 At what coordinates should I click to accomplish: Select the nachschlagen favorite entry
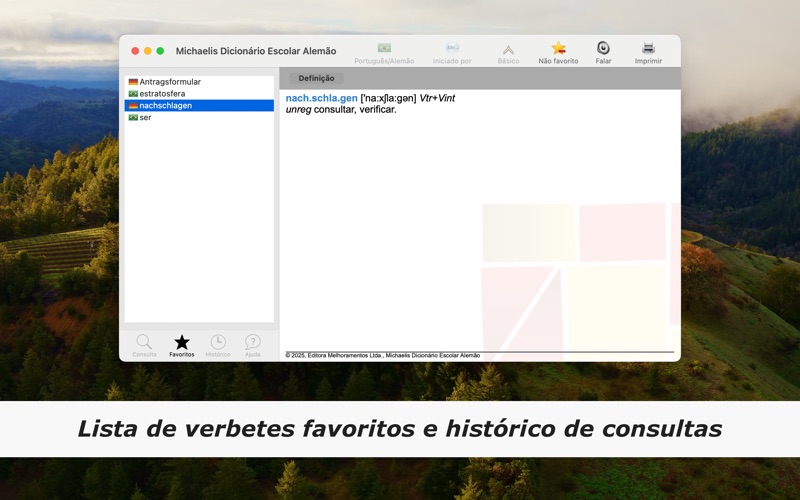click(199, 106)
